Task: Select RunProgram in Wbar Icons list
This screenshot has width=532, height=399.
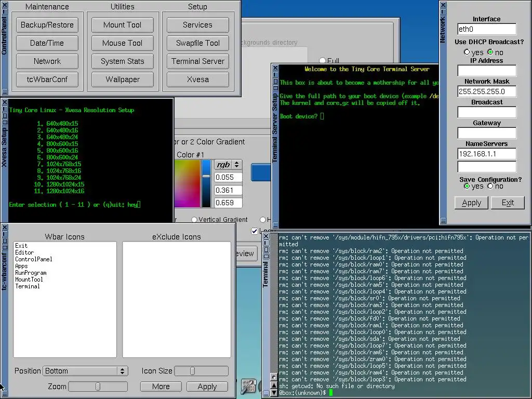Action: 31,273
